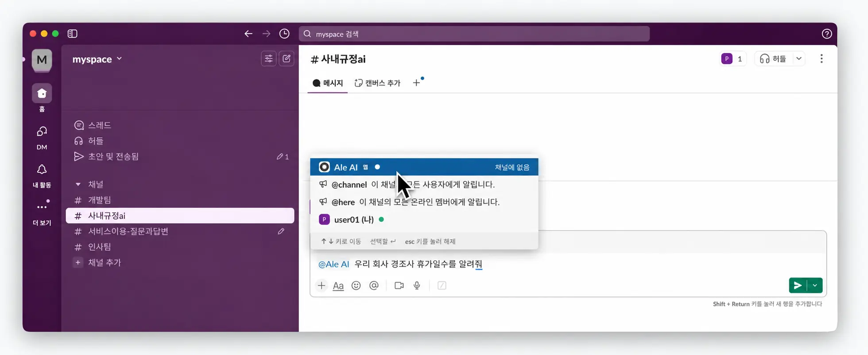Open the slash shortcuts icon
The image size is (868, 355).
click(442, 286)
